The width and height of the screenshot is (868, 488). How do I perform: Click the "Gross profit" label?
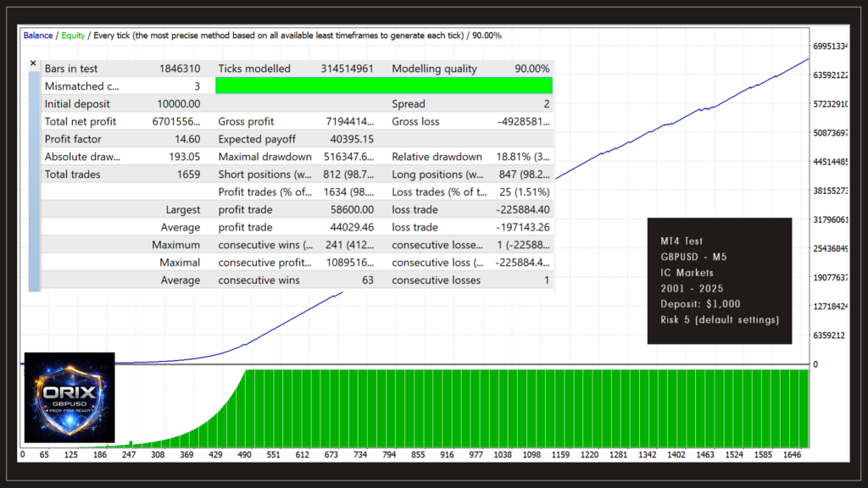tap(246, 122)
